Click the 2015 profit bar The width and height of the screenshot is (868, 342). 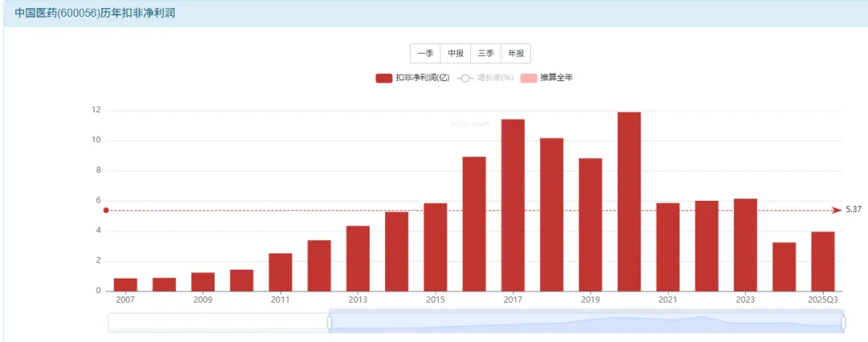click(436, 246)
